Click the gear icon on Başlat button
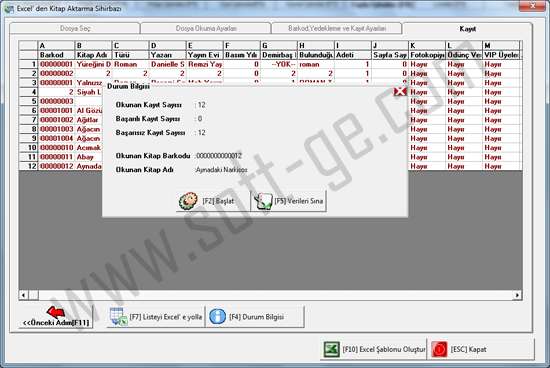Image resolution: width=550 pixels, height=368 pixels. [188, 201]
